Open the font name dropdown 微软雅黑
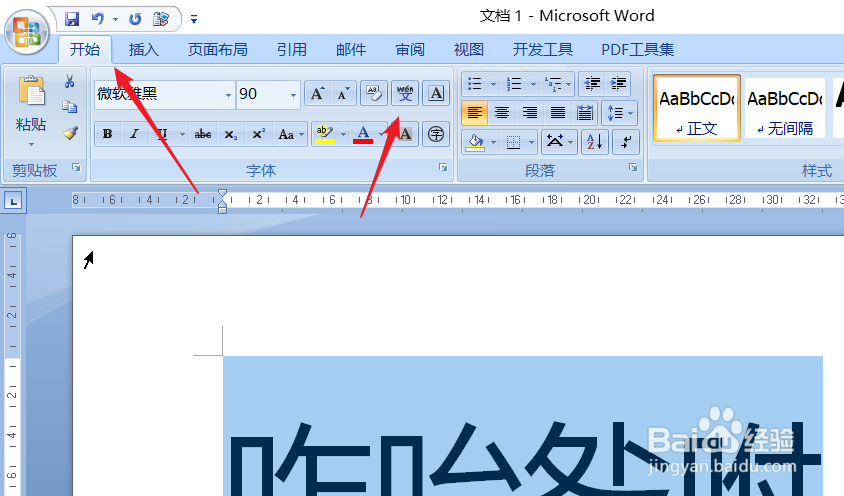Image resolution: width=844 pixels, height=496 pixels. 228,95
